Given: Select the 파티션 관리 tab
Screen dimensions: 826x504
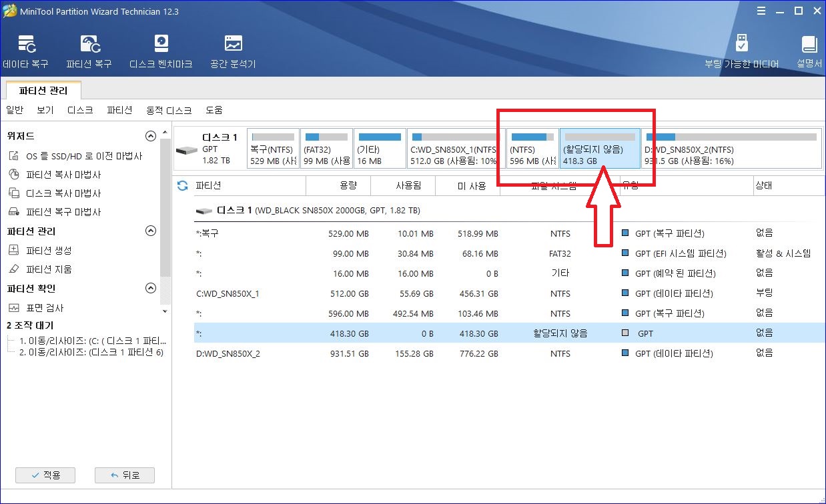Looking at the screenshot, I should pos(43,90).
